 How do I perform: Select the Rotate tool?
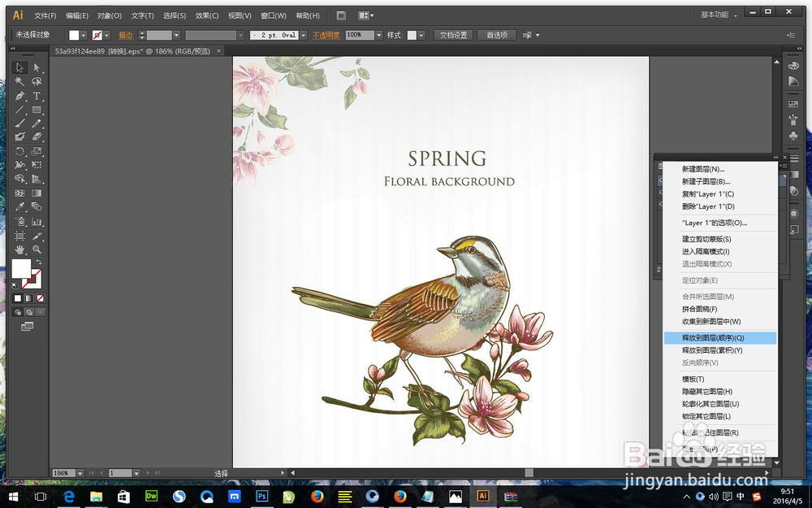(x=19, y=151)
